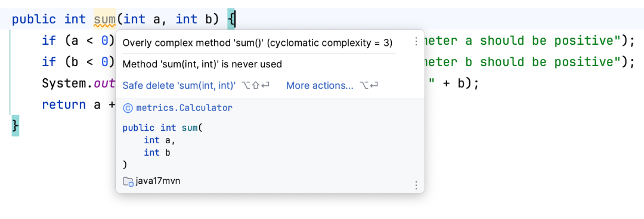
Task: Click the return keyword in the code
Action: [64, 105]
